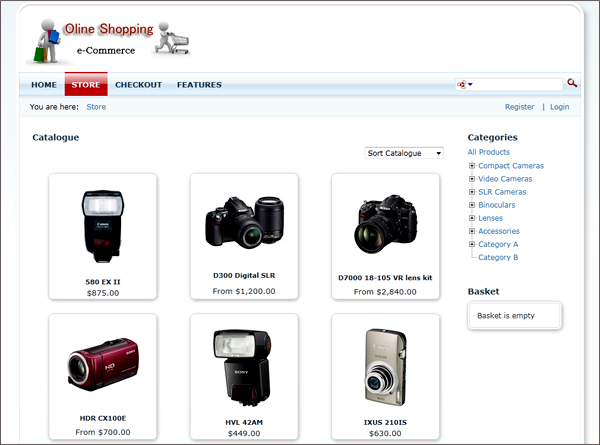Click the From $1,200.00 price text
Image resolution: width=600 pixels, height=445 pixels.
point(244,291)
